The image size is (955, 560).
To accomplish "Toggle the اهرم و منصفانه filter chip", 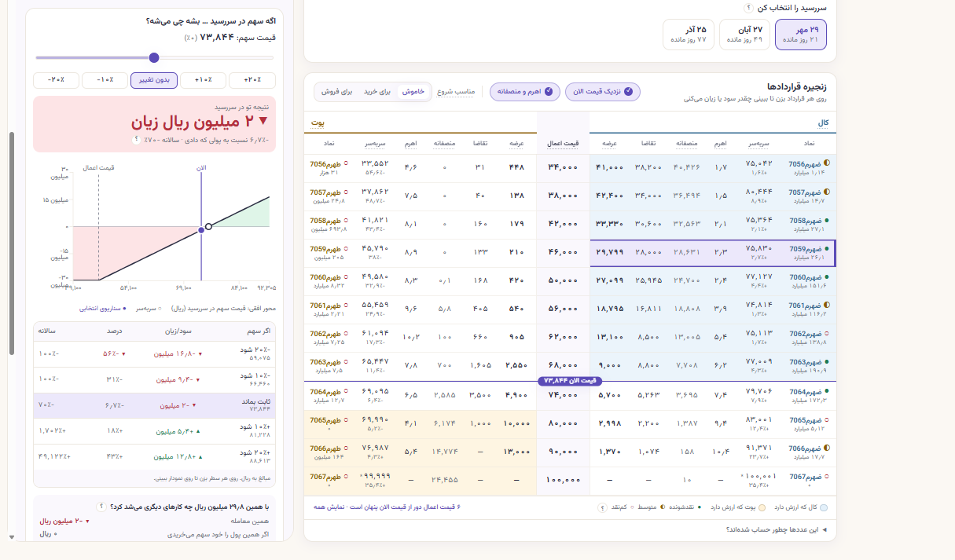I will point(525,92).
